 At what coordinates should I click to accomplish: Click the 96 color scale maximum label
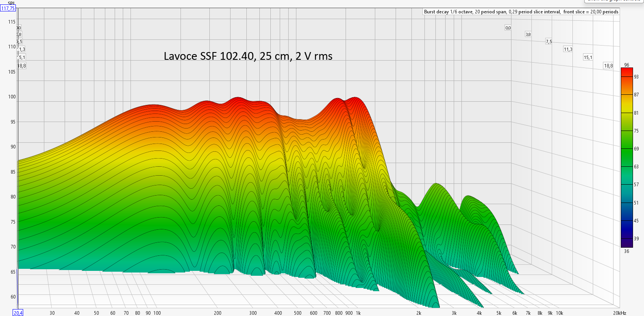click(627, 65)
